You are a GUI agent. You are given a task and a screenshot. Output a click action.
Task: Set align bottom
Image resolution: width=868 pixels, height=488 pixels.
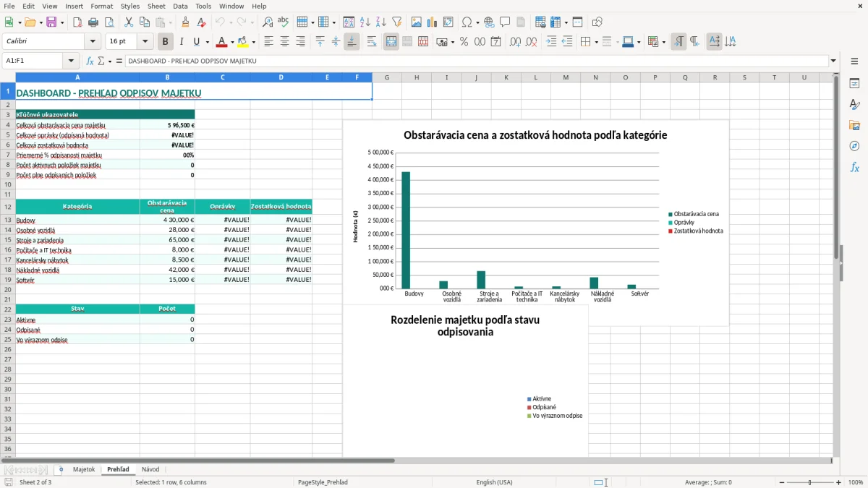pyautogui.click(x=352, y=42)
